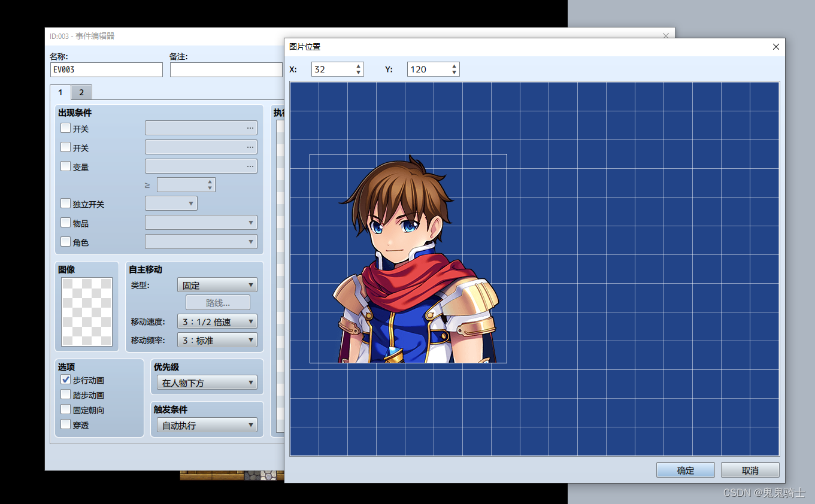The width and height of the screenshot is (815, 504).
Task: Switch to event page tab 1
Action: (x=60, y=92)
